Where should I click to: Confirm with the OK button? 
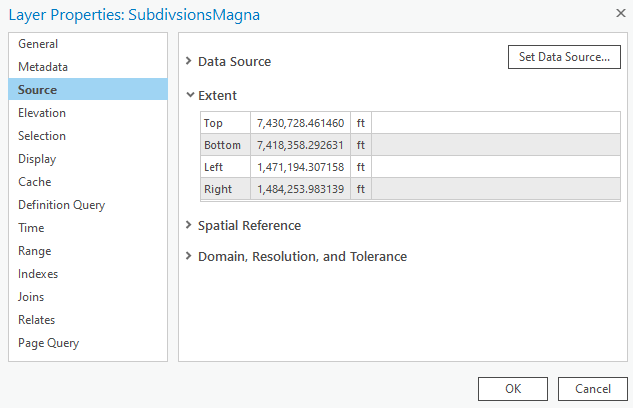point(512,388)
